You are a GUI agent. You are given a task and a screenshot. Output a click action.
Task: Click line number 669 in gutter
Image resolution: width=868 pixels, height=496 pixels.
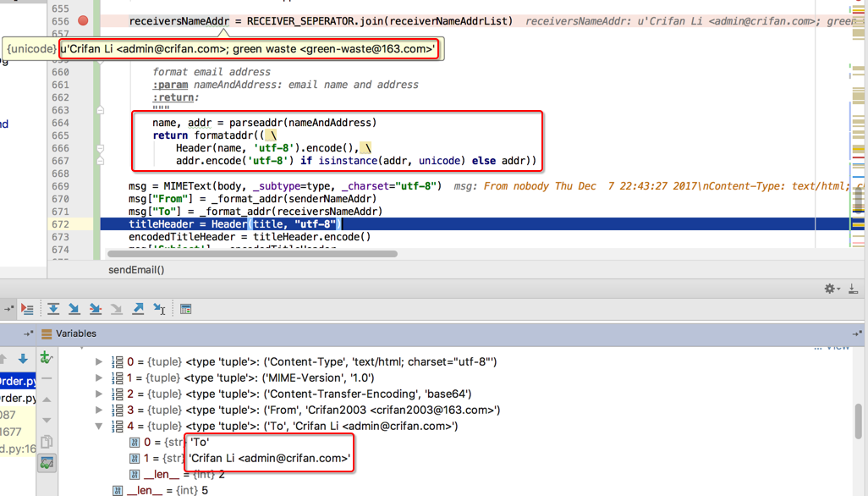tap(60, 186)
